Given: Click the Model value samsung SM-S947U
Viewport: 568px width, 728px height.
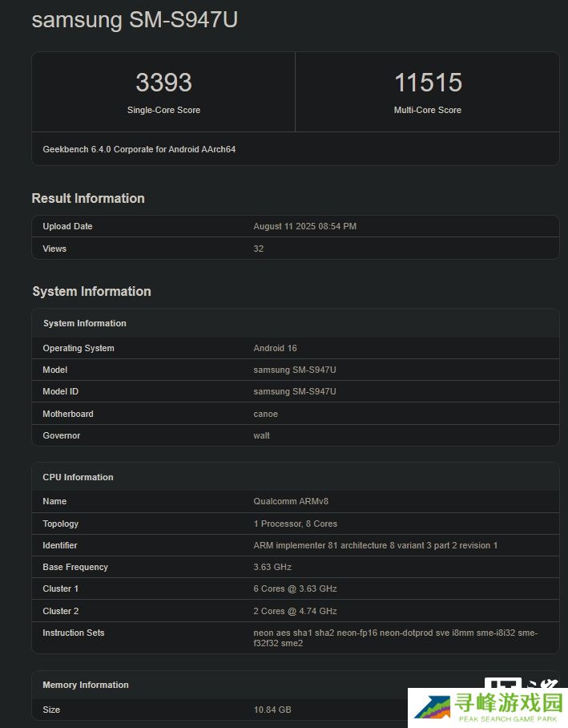Looking at the screenshot, I should click(x=295, y=370).
